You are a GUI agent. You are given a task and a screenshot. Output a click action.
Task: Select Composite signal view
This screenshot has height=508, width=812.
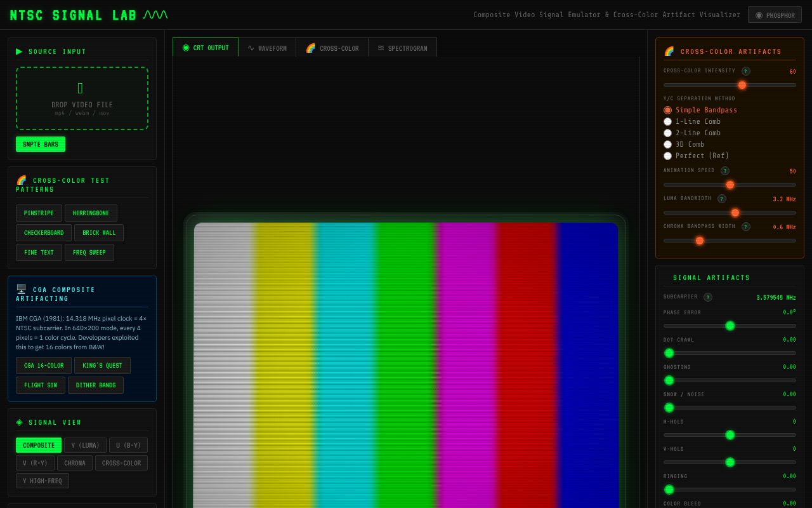click(x=39, y=445)
